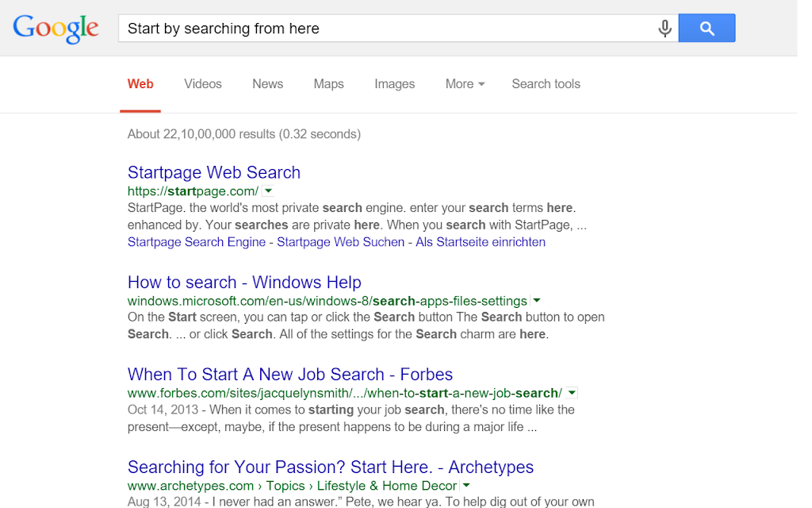Viewport: 812px width, 508px height.
Task: Open How to search - Windows Help
Action: [x=244, y=283]
